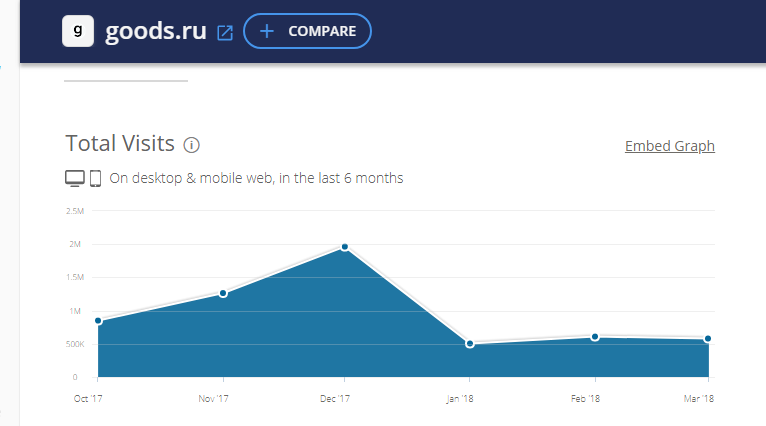Select the Oct '17 data point
The width and height of the screenshot is (766, 426).
point(98,320)
